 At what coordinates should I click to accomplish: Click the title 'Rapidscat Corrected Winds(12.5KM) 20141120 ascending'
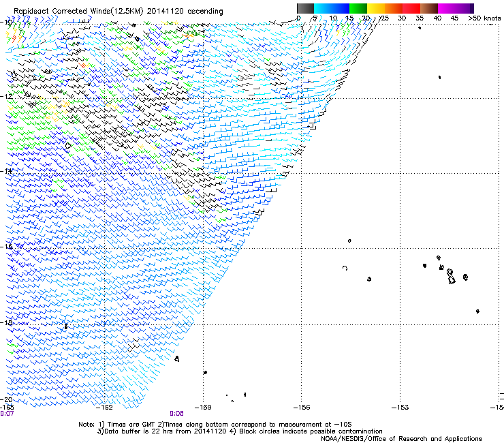click(x=119, y=12)
